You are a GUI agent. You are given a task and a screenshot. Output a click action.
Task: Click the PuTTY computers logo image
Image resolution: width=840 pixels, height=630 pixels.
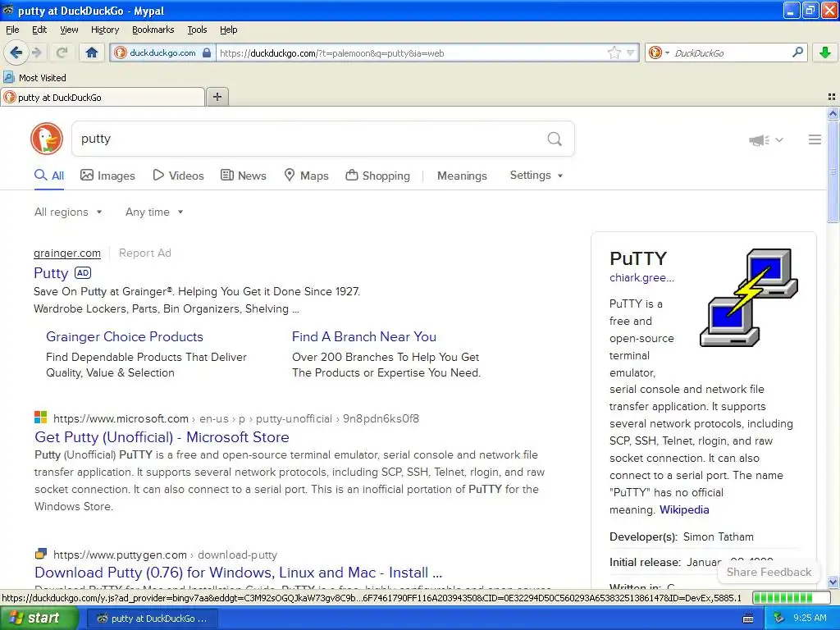pyautogui.click(x=749, y=297)
